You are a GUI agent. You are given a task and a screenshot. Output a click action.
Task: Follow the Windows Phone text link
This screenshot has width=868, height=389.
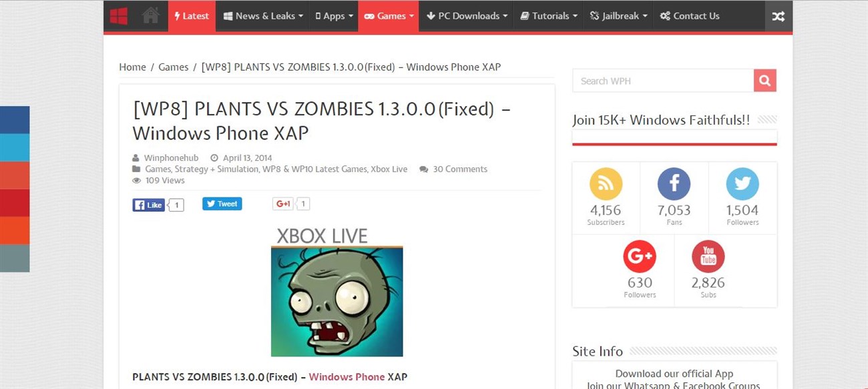coord(347,377)
